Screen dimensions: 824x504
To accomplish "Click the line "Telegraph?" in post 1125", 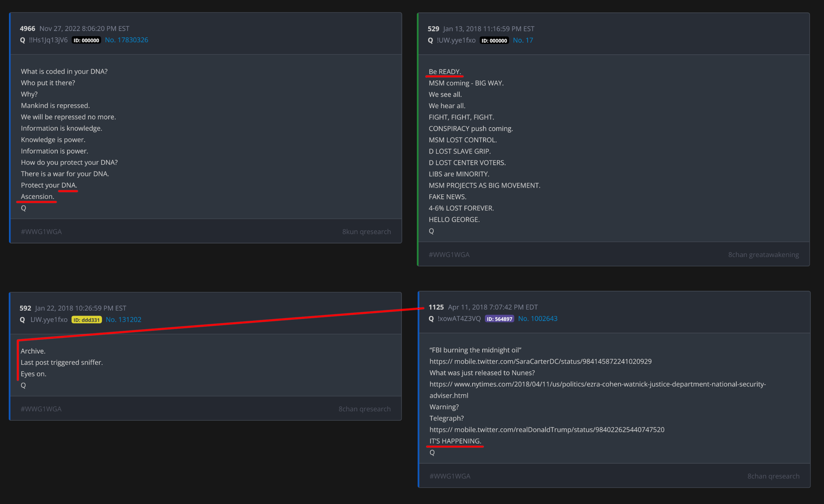I will click(x=447, y=418).
